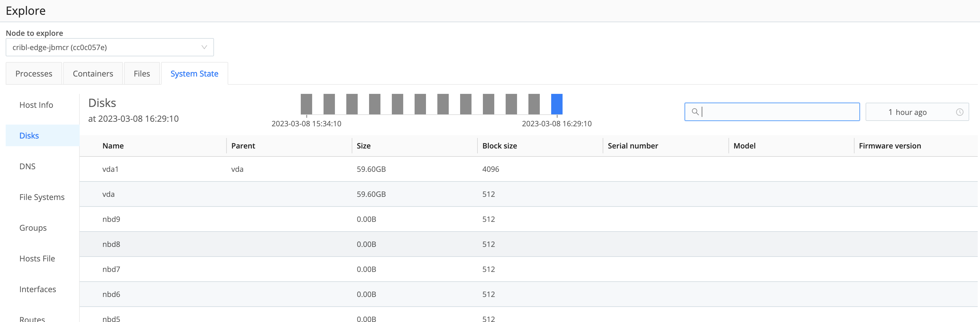Image resolution: width=980 pixels, height=322 pixels.
Task: Select Hosts File in sidebar
Action: (37, 259)
